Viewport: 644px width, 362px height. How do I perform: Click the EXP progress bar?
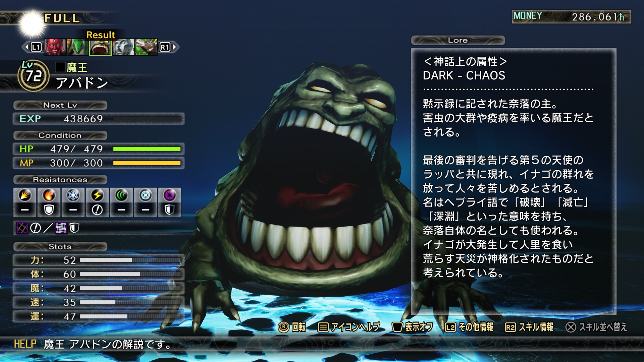147,119
